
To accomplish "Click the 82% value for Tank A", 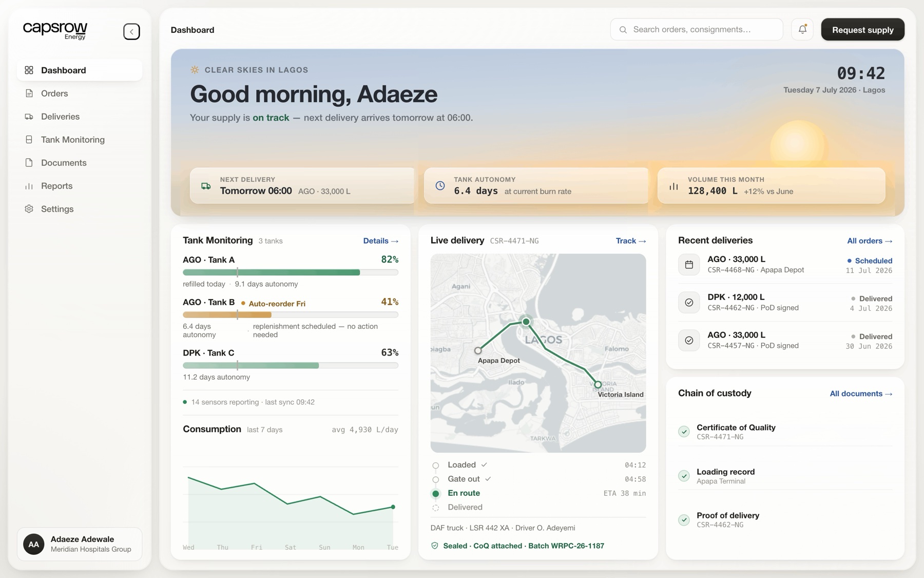I will pyautogui.click(x=390, y=259).
